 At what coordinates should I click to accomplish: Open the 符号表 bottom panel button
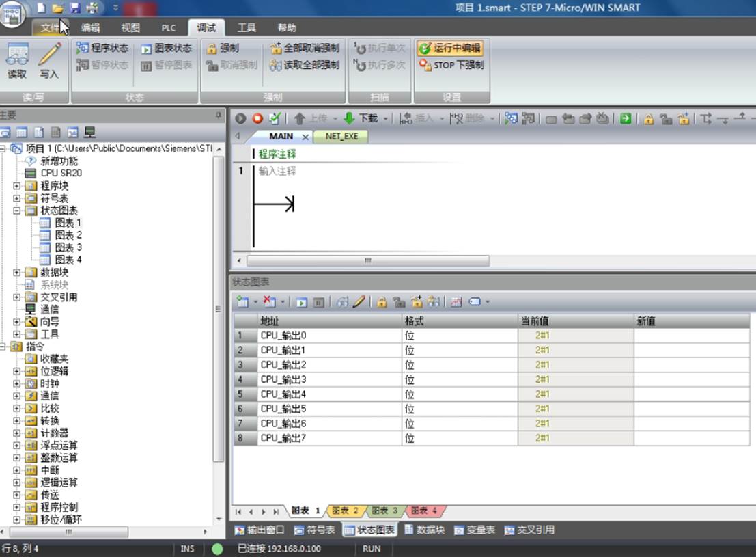(x=314, y=530)
